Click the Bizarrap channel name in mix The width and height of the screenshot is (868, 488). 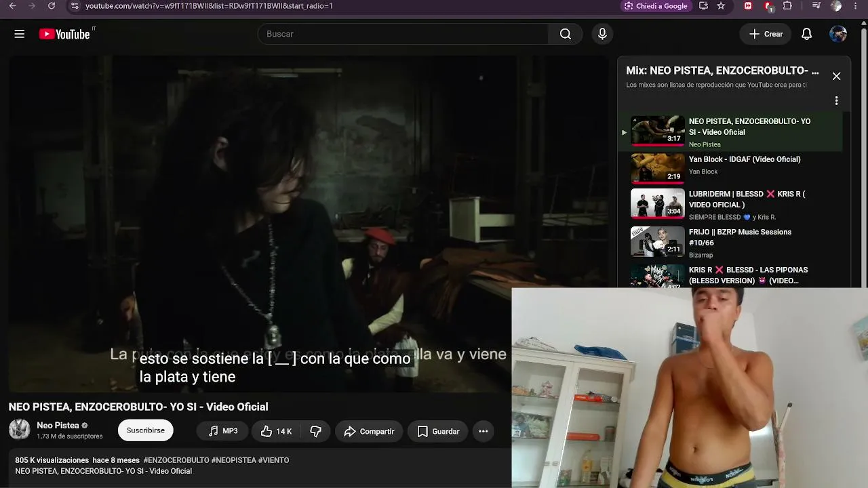pos(701,256)
